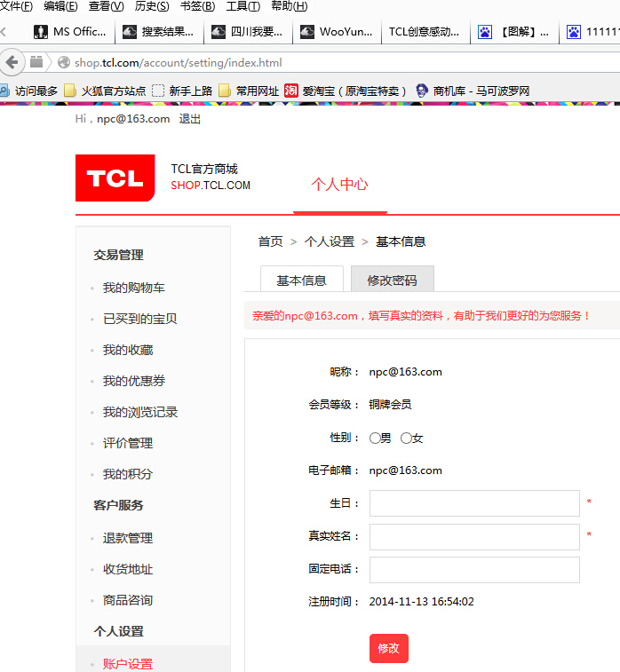The height and width of the screenshot is (672, 620).
Task: Click the Baidu paw icon on the 图解 tab
Action: [485, 32]
